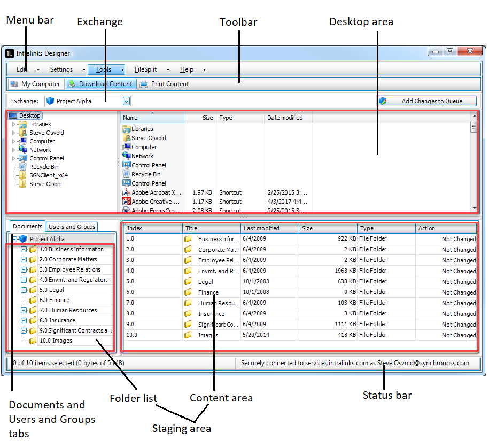Sort by the Date modified column header
The image size is (489, 448).
coord(288,118)
